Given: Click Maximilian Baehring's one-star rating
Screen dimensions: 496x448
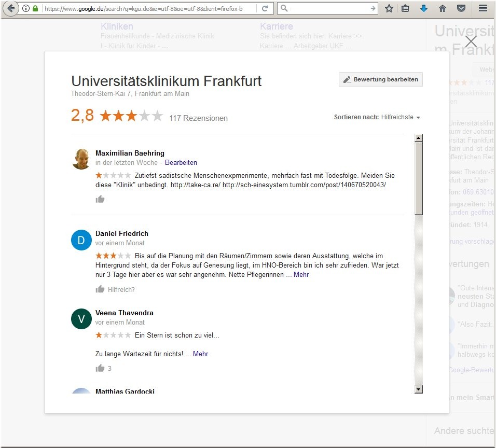Looking at the screenshot, I should point(113,175).
